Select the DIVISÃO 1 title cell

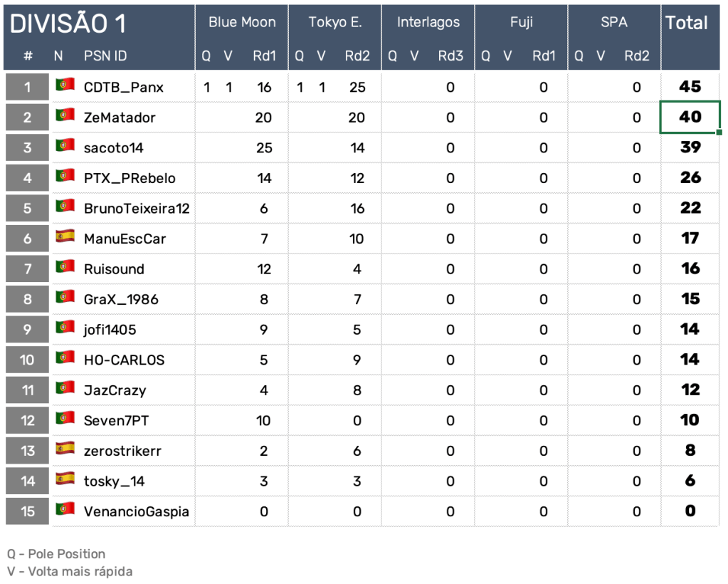point(68,24)
